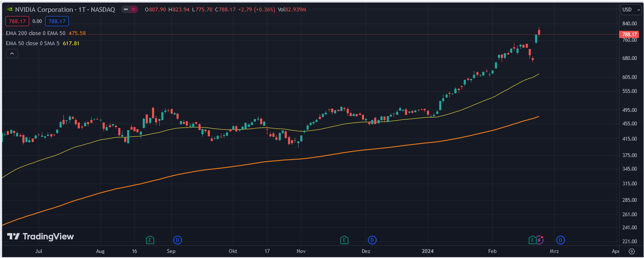Click the high price H823.94

(179, 10)
